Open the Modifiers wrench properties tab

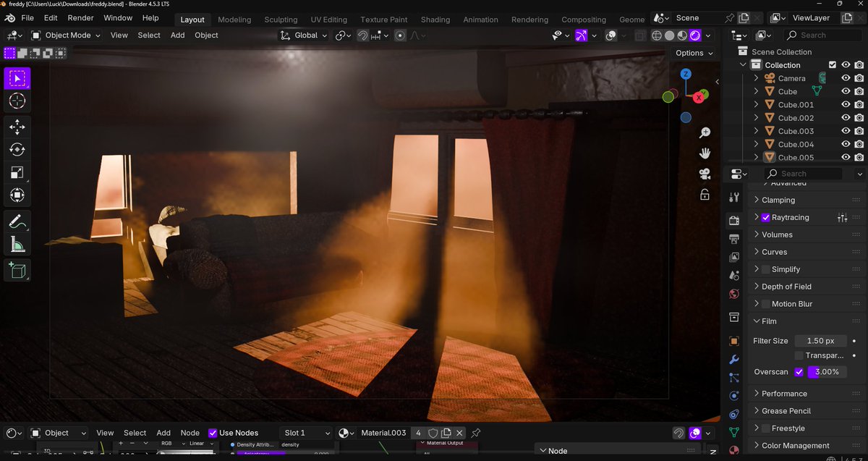click(x=734, y=360)
